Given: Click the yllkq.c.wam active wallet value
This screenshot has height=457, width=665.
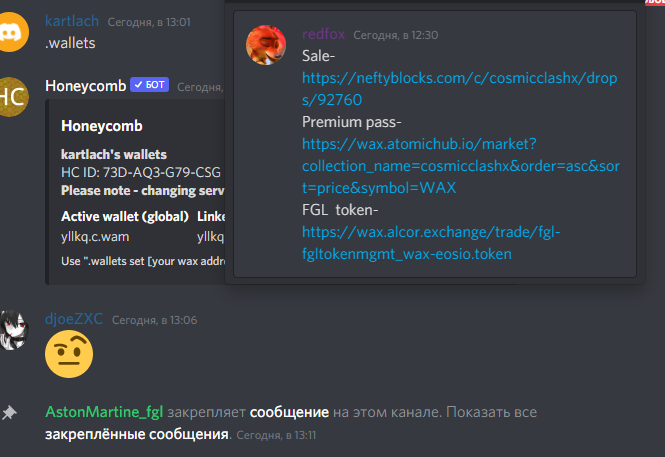Looking at the screenshot, I should point(95,237).
